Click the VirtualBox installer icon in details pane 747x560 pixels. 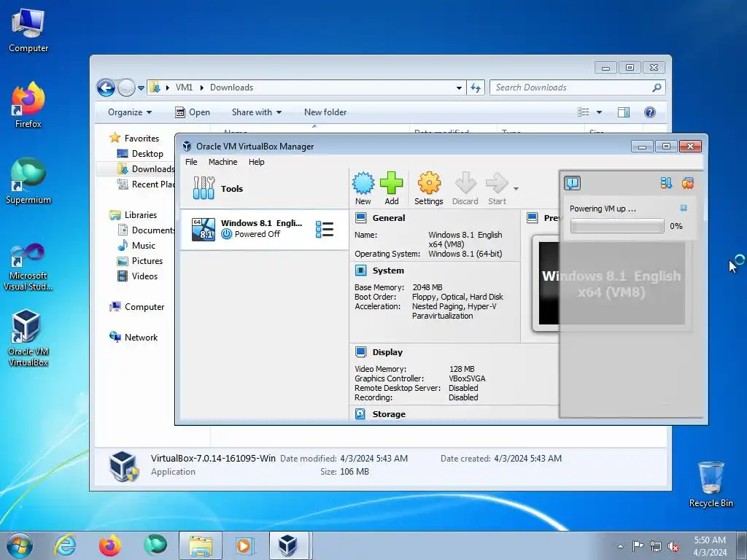coord(124,466)
